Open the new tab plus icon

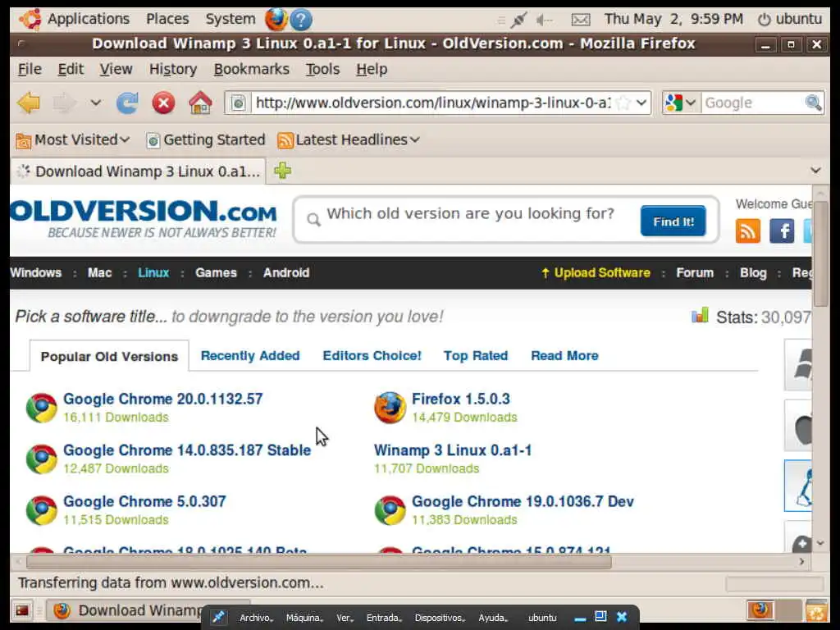pos(282,171)
